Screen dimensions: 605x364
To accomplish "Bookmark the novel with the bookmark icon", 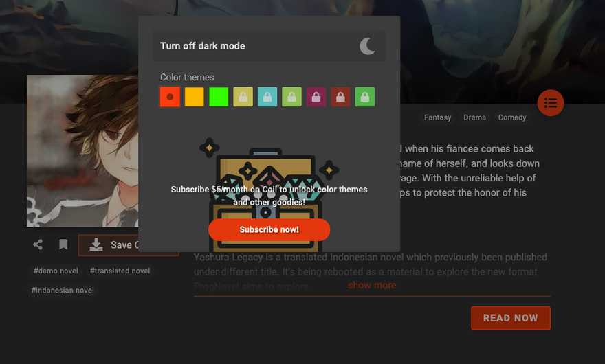I will pyautogui.click(x=63, y=244).
